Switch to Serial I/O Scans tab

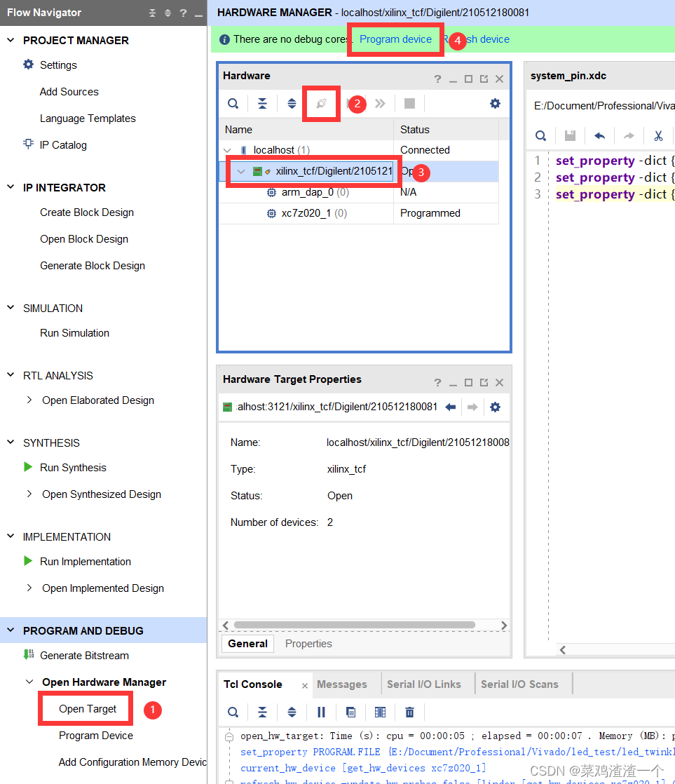pos(519,684)
